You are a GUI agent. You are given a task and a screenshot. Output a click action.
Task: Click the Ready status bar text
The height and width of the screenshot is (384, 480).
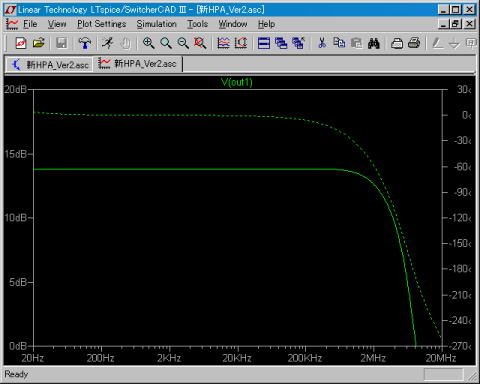point(16,374)
